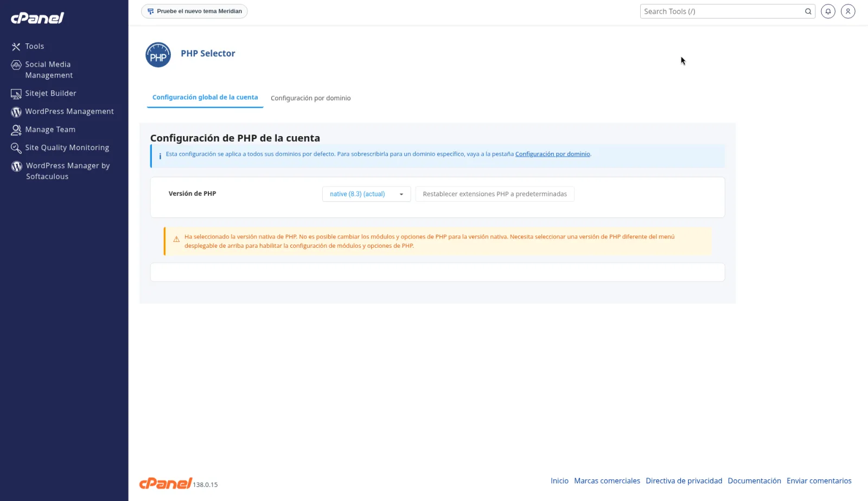This screenshot has width=868, height=501.
Task: Switch to Configuración global de la cuenta tab
Action: click(x=205, y=98)
